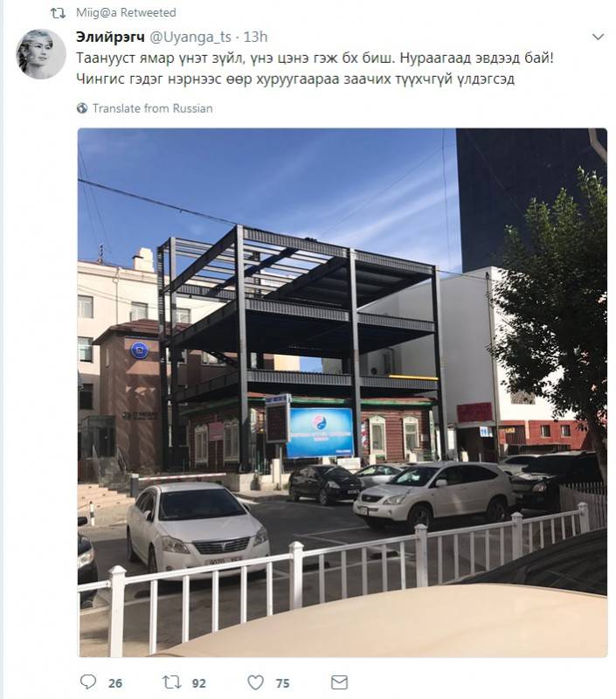This screenshot has height=699, width=616.
Task: Click the reply speech bubble icon
Action: pyautogui.click(x=87, y=682)
